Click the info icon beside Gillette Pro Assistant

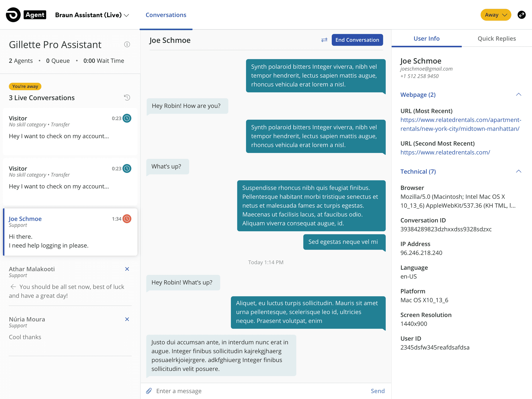[127, 44]
